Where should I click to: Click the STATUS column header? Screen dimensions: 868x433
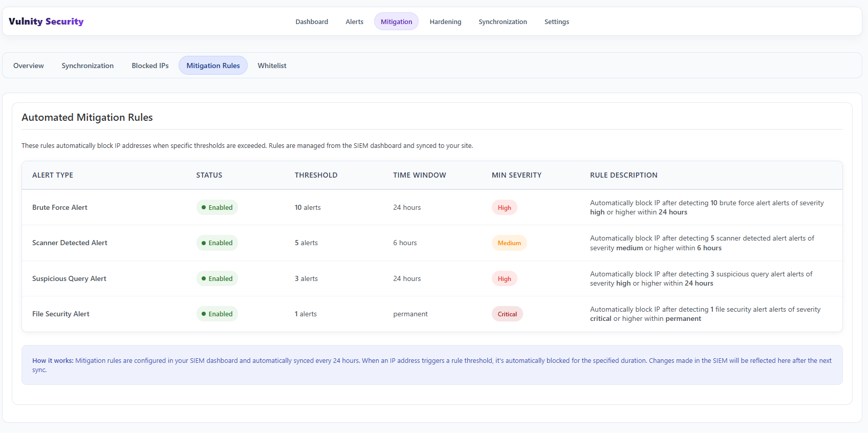[209, 175]
